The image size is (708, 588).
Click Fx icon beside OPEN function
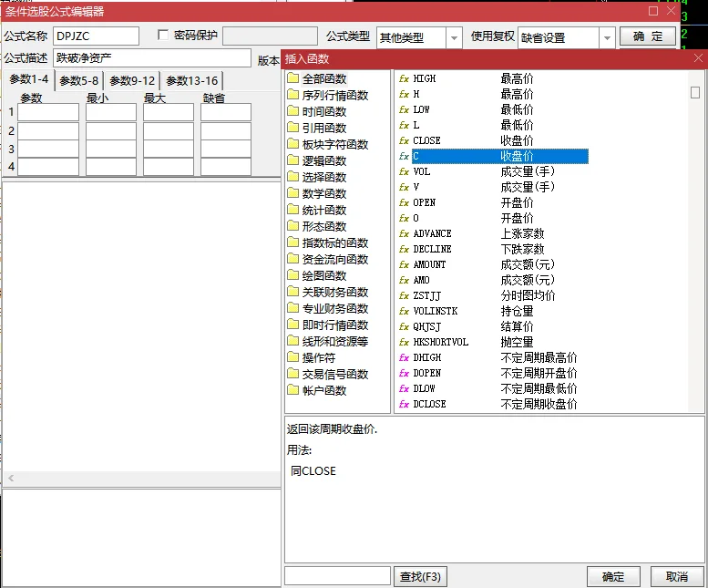[x=405, y=202]
